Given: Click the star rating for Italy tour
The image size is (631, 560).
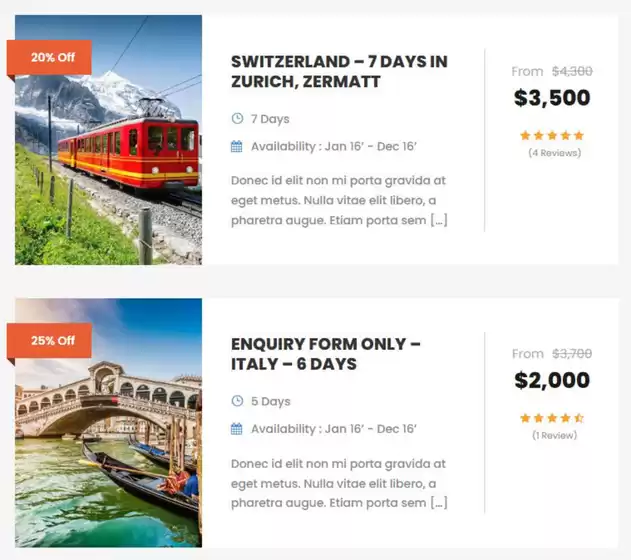Looking at the screenshot, I should click(552, 418).
